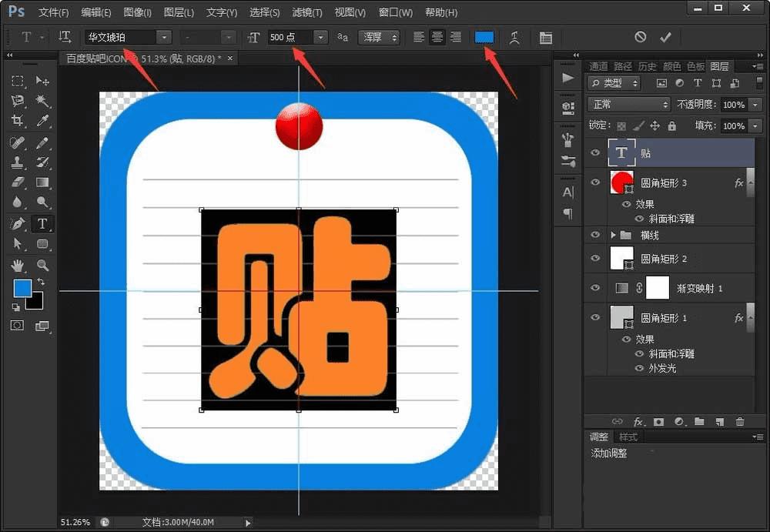Image resolution: width=770 pixels, height=532 pixels.
Task: Select the Magic Wand tool
Action: point(42,101)
